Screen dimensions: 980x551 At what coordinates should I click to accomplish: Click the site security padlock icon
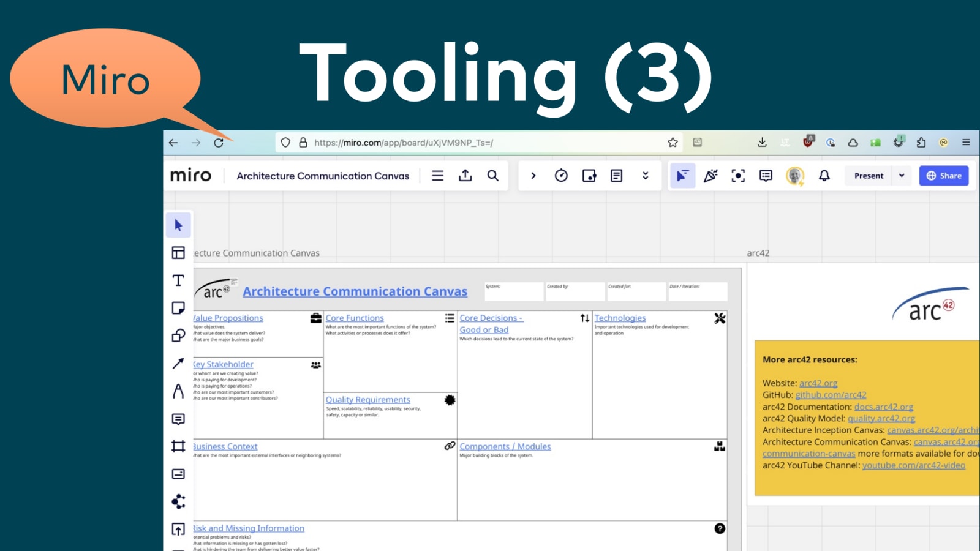point(303,143)
